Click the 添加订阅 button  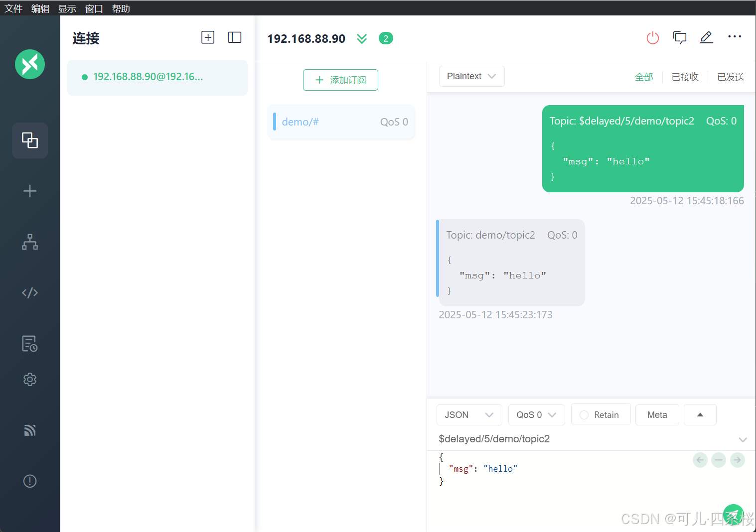341,80
